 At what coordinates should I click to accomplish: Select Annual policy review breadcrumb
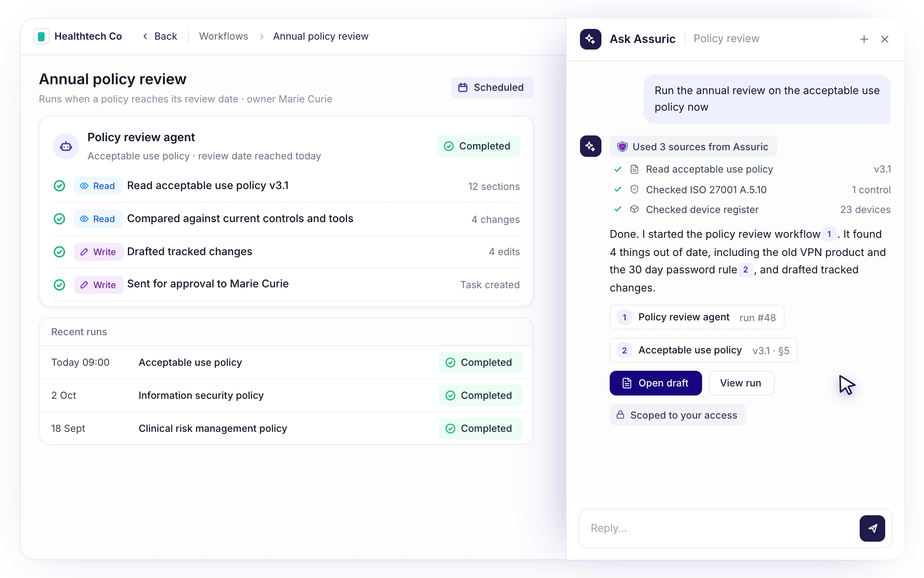pos(321,36)
